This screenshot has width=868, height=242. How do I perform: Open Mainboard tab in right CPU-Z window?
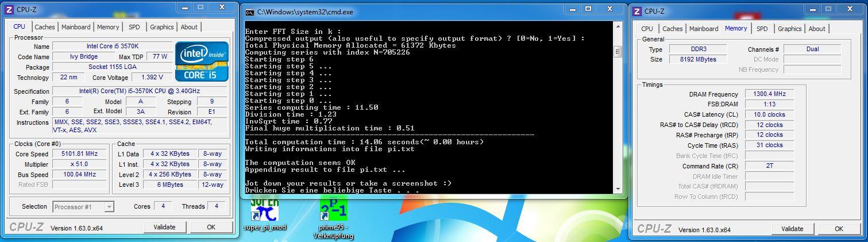[704, 29]
